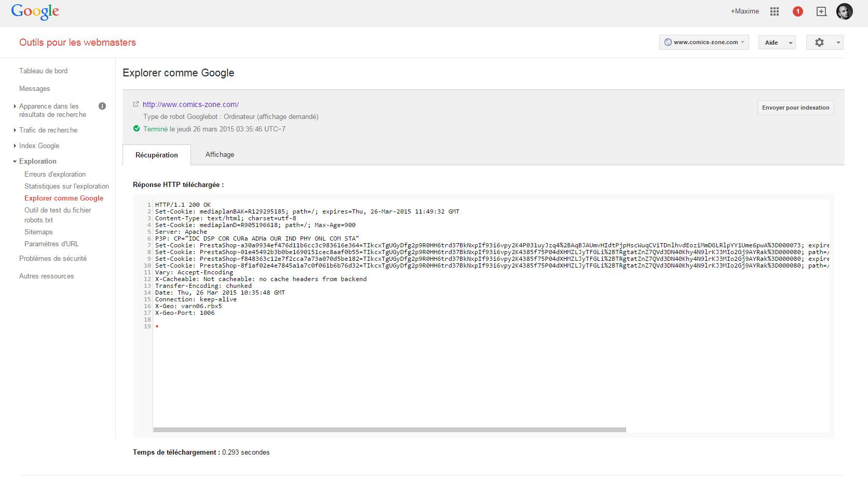Switch to the Récupération tab

tap(157, 155)
